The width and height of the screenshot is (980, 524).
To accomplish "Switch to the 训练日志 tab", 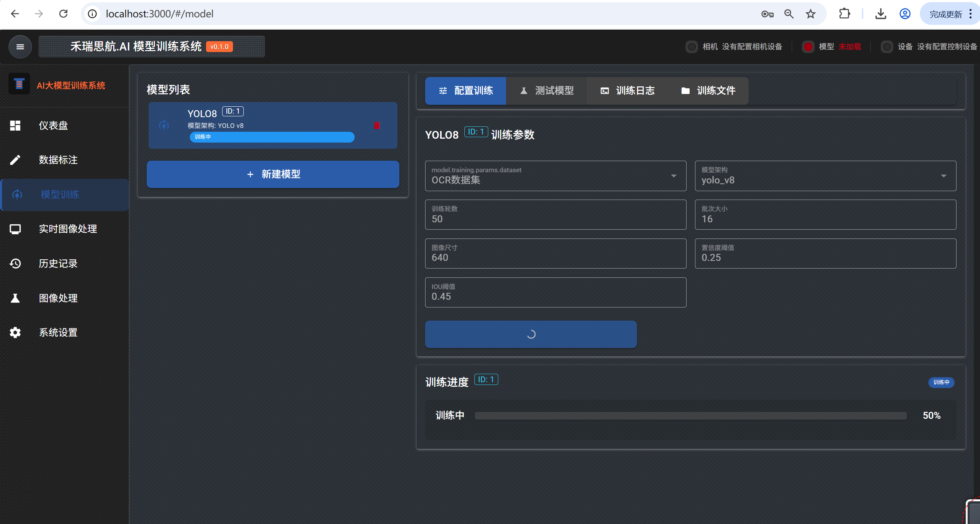I will pyautogui.click(x=627, y=91).
